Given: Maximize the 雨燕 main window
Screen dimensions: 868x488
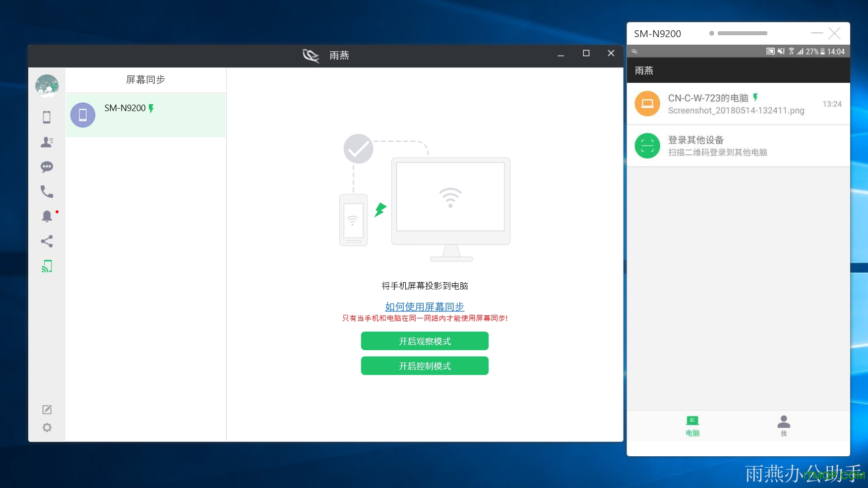Looking at the screenshot, I should (586, 54).
